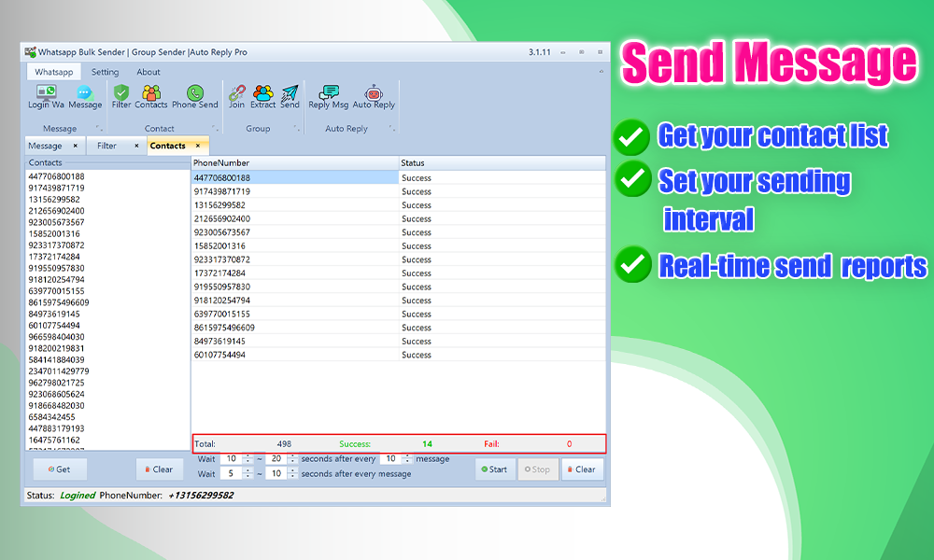Image resolution: width=934 pixels, height=560 pixels.
Task: Open the Join group tool
Action: [x=236, y=97]
